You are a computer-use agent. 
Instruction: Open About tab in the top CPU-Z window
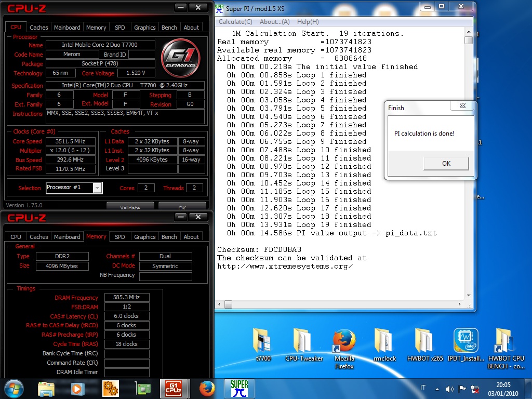point(191,28)
